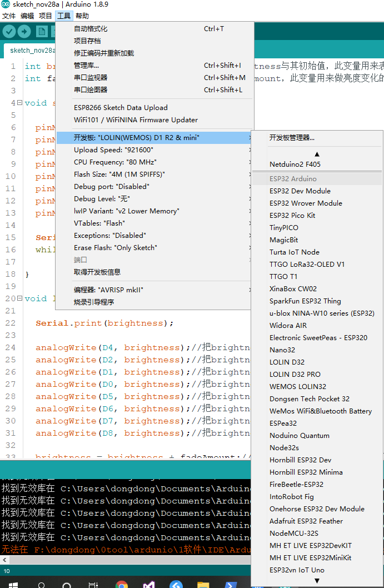Select Netduino2 F405 board
The image size is (384, 588).
pos(317,165)
